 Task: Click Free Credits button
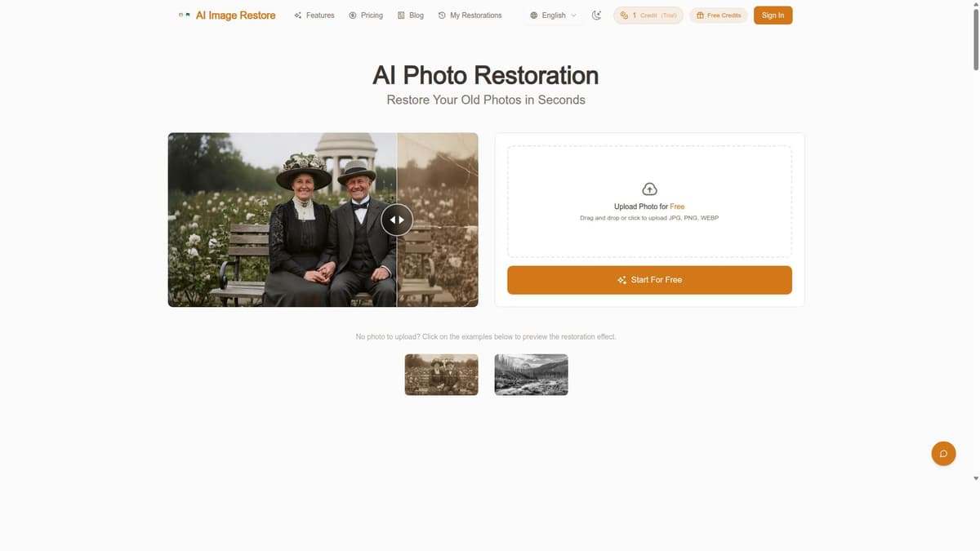pos(718,15)
